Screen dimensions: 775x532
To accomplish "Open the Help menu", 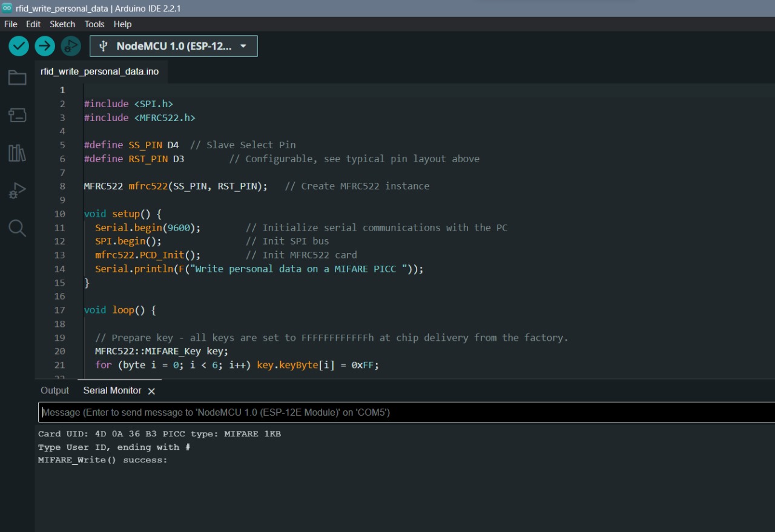I will (122, 24).
